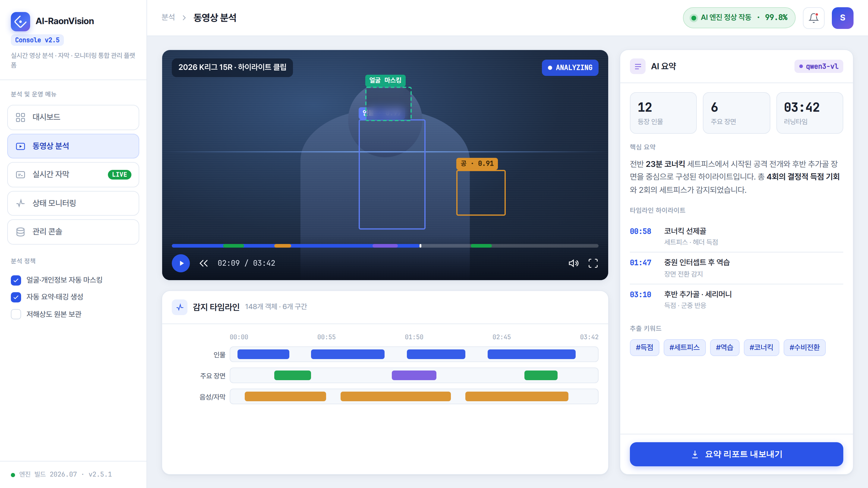Click the 동영상 분석 play-box icon
The image size is (868, 488).
click(20, 146)
